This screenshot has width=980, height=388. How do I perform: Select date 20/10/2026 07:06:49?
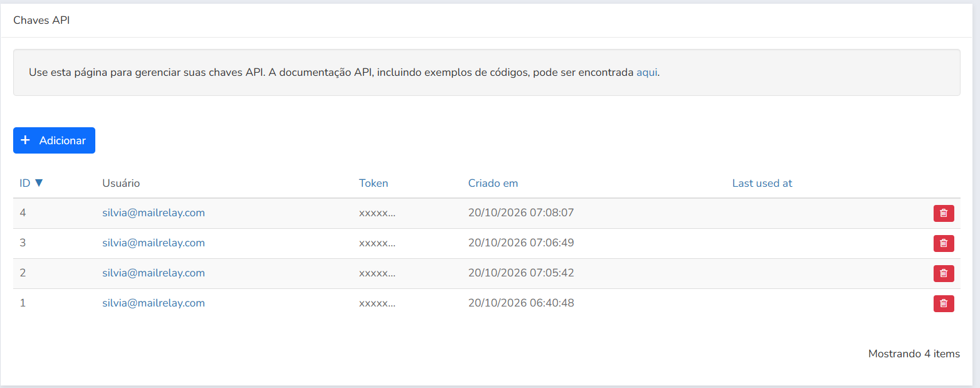(x=521, y=243)
